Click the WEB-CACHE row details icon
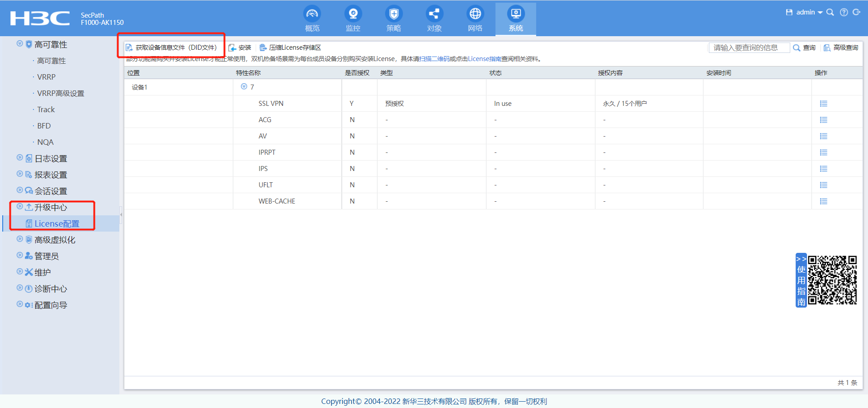The width and height of the screenshot is (868, 408). tap(823, 201)
